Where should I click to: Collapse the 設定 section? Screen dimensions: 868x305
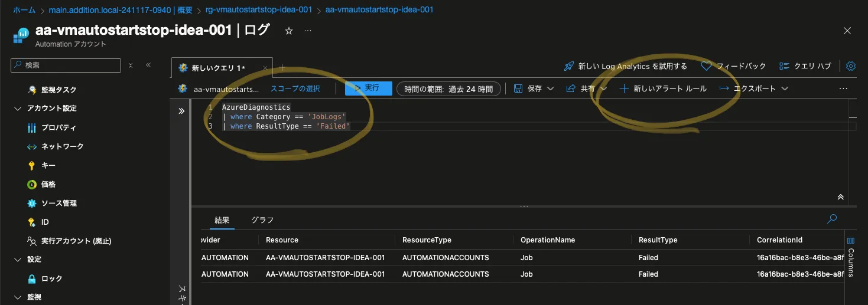pyautogui.click(x=18, y=260)
